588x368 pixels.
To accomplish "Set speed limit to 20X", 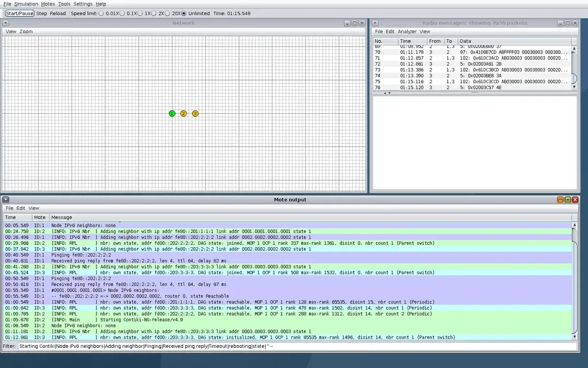I will [x=168, y=13].
